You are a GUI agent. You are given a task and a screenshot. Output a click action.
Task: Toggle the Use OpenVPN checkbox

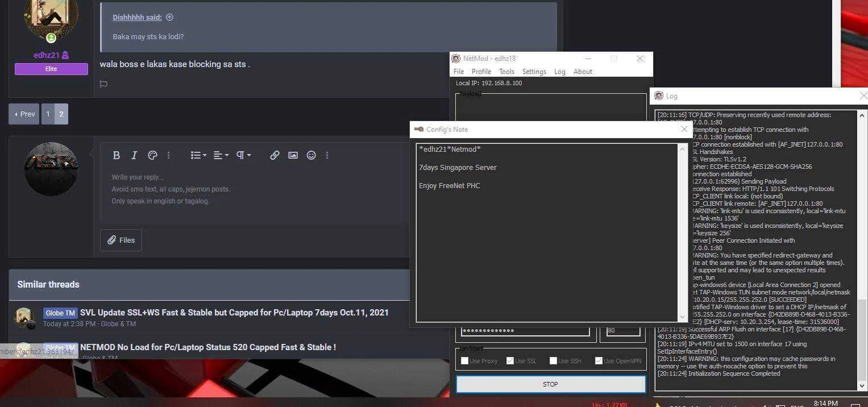pyautogui.click(x=599, y=361)
